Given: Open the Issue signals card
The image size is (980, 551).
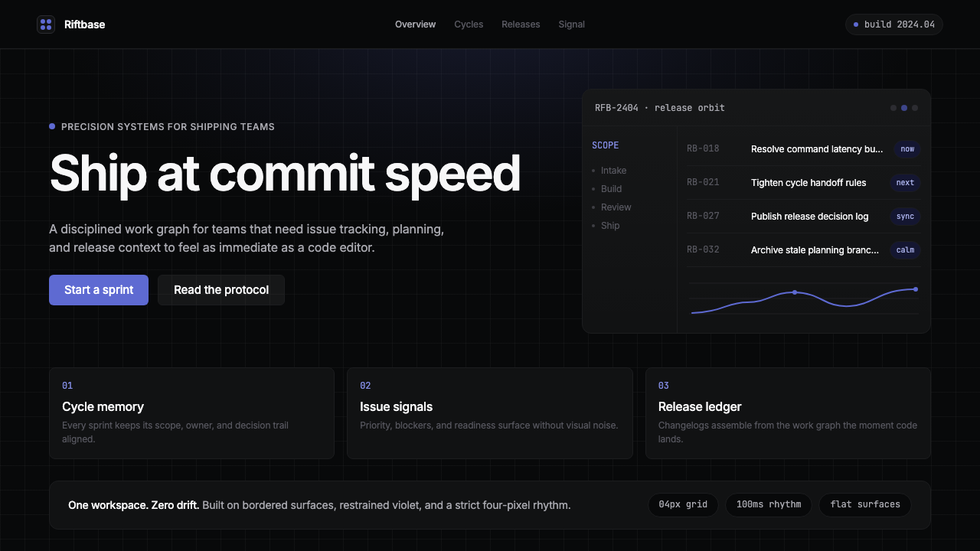Looking at the screenshot, I should [x=490, y=413].
